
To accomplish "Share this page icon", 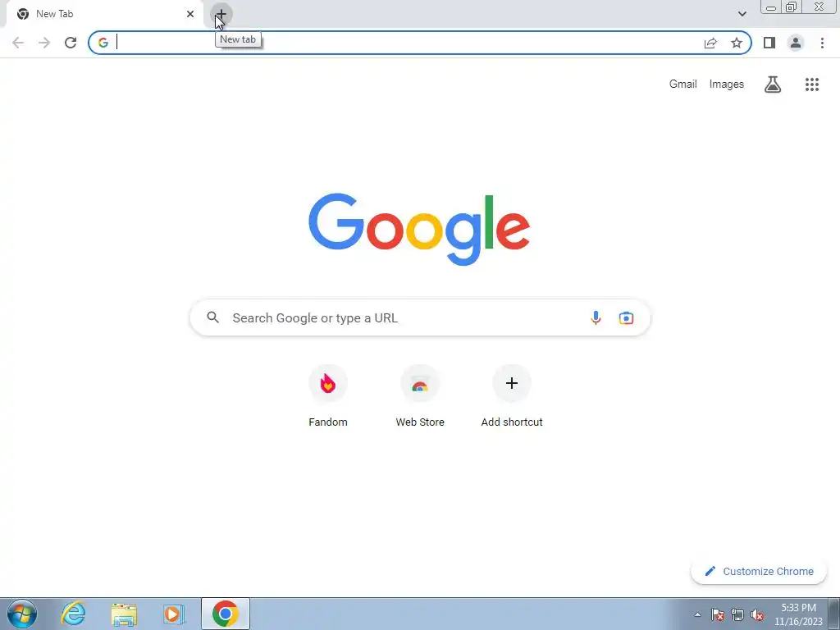I will click(710, 43).
